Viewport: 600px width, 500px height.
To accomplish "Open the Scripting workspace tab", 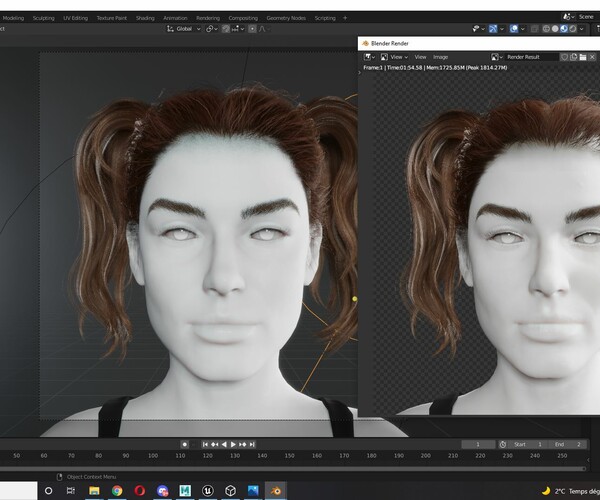I will (325, 18).
